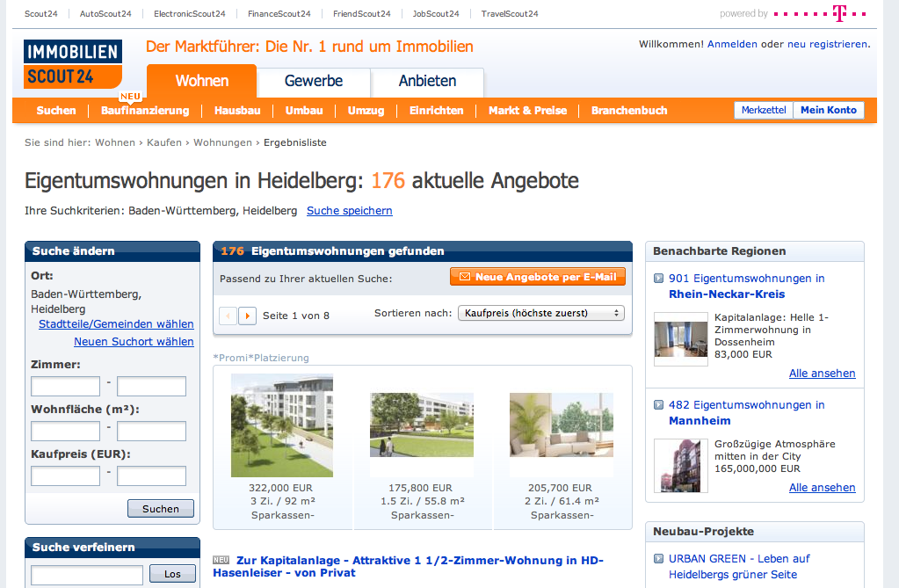Go to Scout24 in top bar
899x588 pixels.
pyautogui.click(x=40, y=14)
